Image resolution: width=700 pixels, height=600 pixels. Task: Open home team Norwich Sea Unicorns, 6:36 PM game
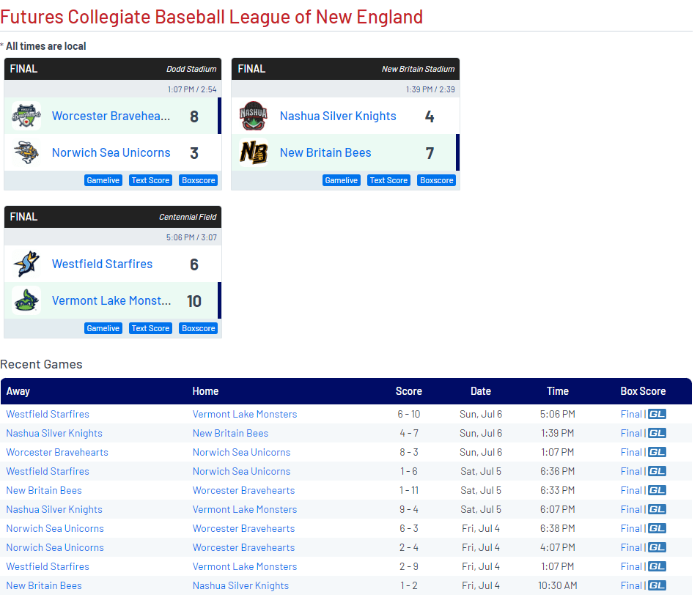pos(241,471)
